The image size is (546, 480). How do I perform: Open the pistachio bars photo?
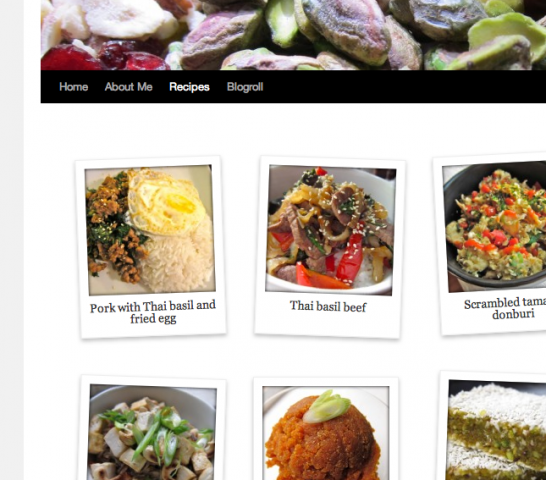pyautogui.click(x=497, y=430)
